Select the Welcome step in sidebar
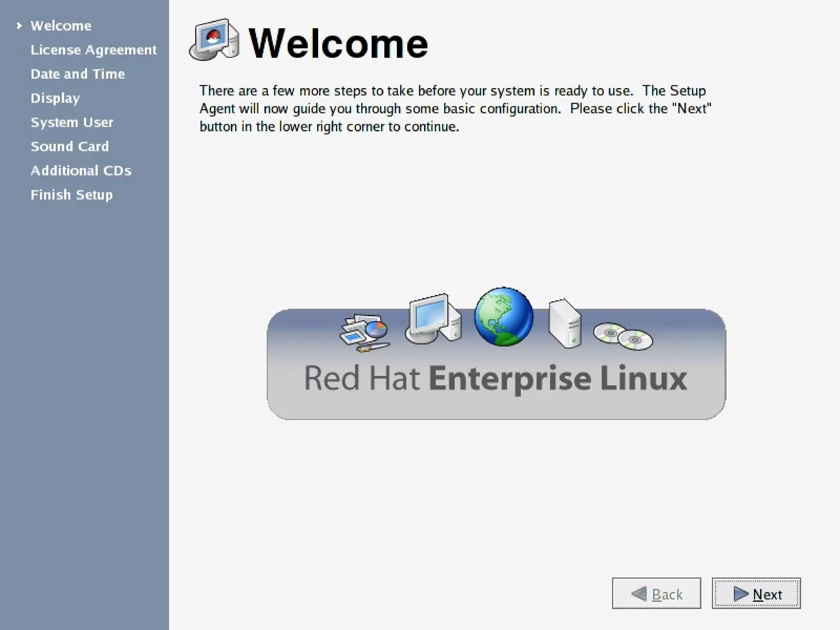 61,26
